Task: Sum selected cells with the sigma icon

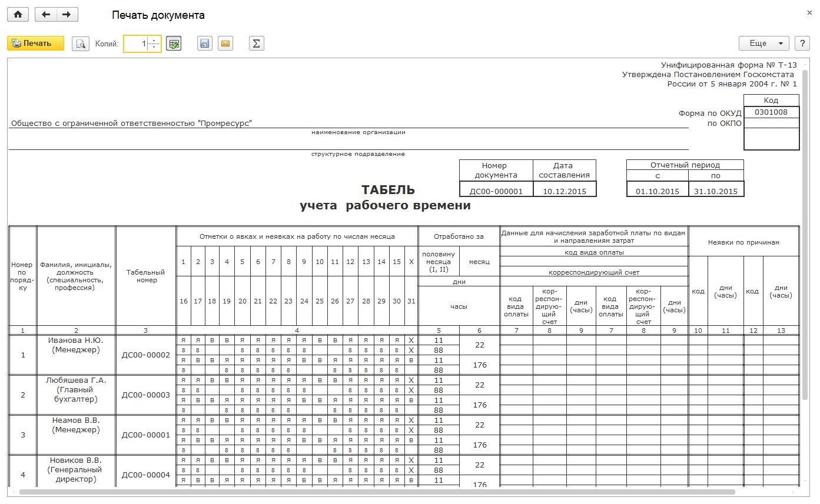Action: tap(256, 44)
